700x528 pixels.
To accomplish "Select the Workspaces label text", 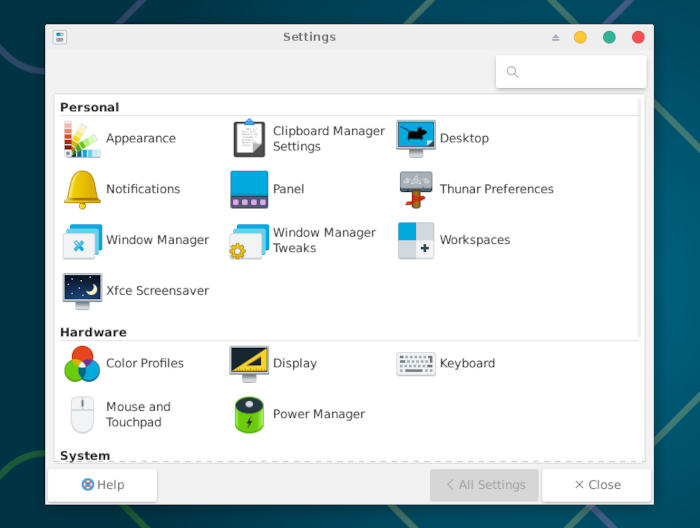I will click(475, 240).
